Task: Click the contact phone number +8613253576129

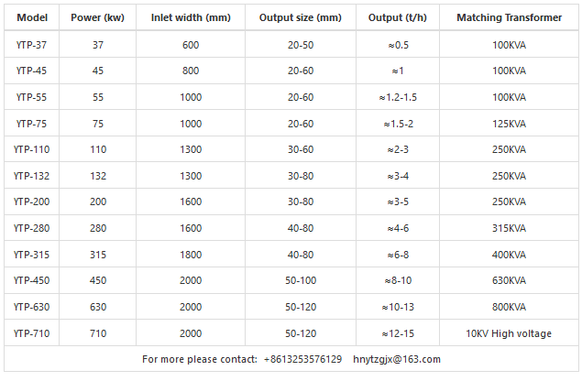Action: point(302,359)
